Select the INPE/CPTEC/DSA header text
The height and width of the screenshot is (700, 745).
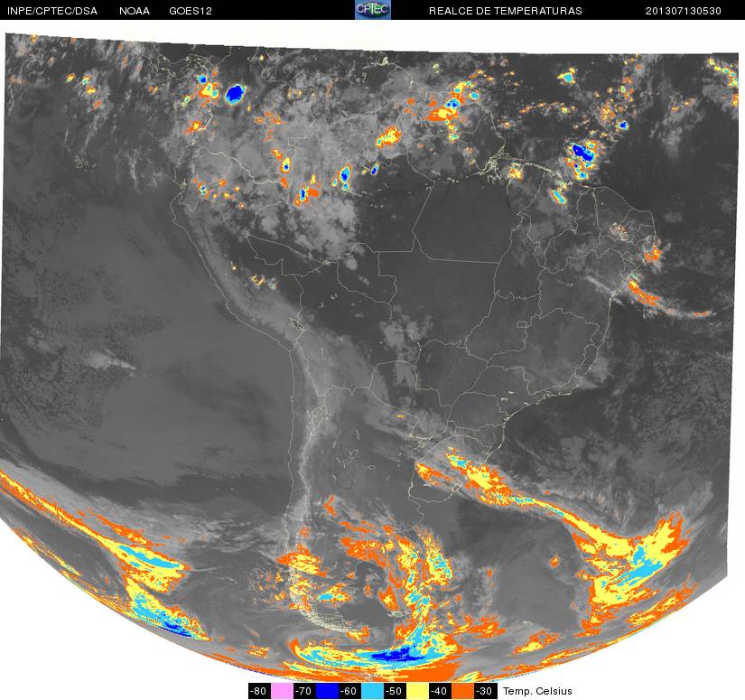tap(52, 11)
